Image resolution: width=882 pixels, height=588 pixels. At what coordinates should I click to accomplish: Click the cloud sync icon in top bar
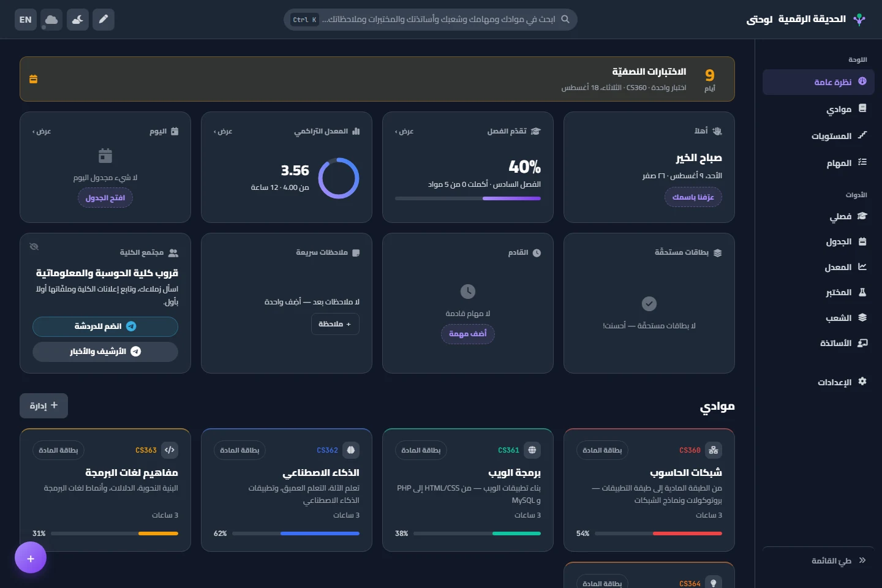52,20
